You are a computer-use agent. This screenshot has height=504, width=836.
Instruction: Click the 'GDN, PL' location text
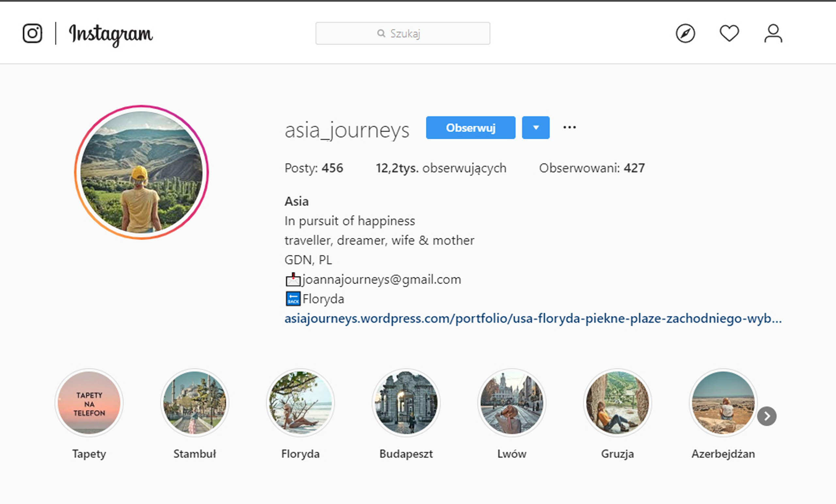pos(308,260)
